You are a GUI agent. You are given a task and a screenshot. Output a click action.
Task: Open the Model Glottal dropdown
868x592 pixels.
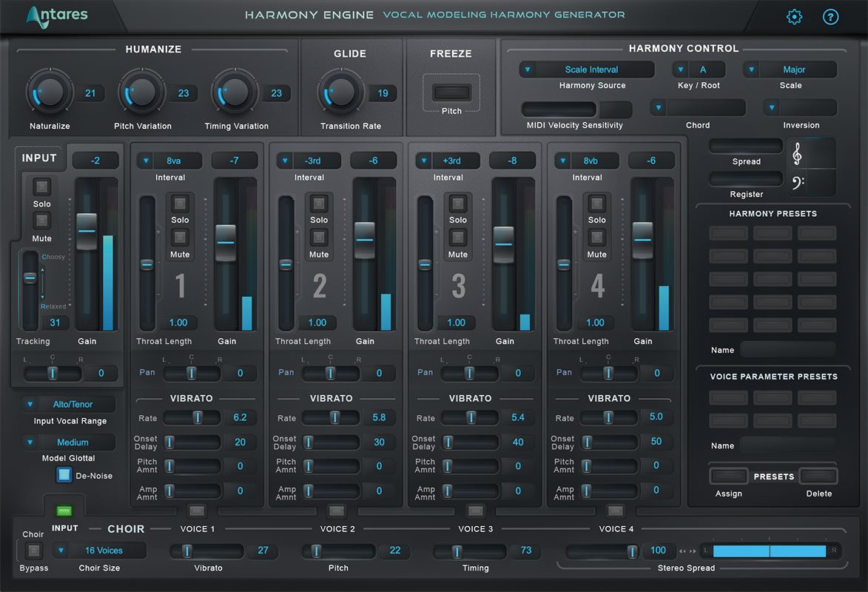(x=69, y=443)
